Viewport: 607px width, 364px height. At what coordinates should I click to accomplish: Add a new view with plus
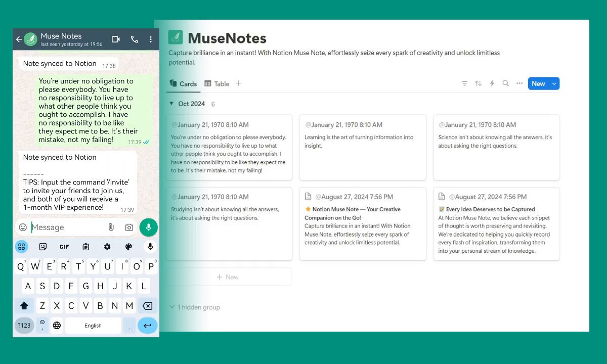click(x=239, y=83)
